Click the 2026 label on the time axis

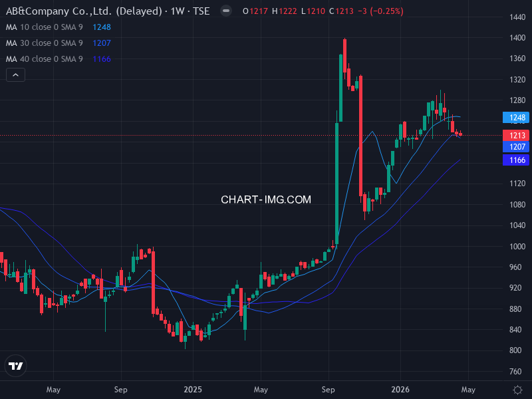[401, 390]
